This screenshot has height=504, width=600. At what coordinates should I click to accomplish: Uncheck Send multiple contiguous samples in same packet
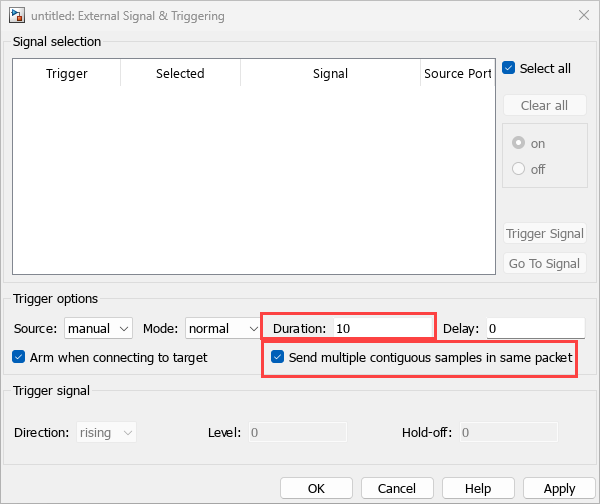click(x=278, y=357)
